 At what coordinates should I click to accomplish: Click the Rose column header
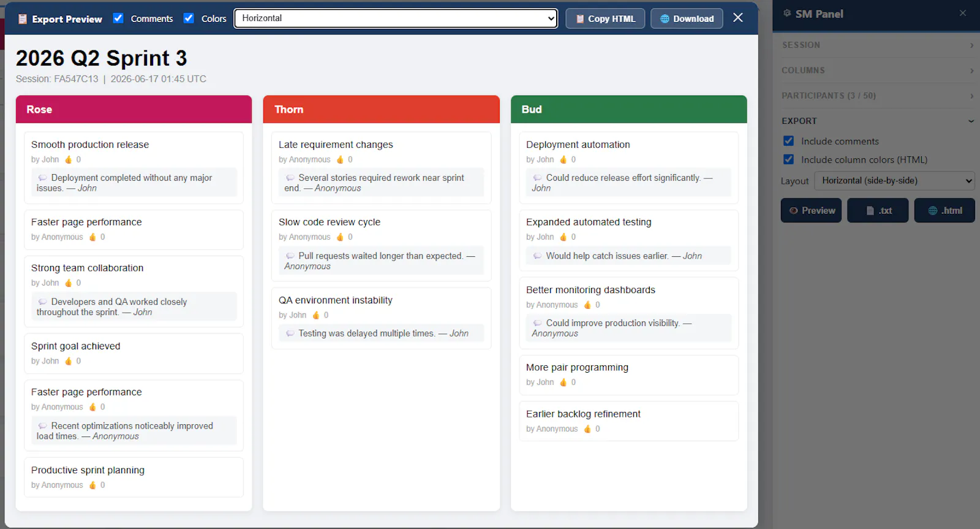point(134,109)
